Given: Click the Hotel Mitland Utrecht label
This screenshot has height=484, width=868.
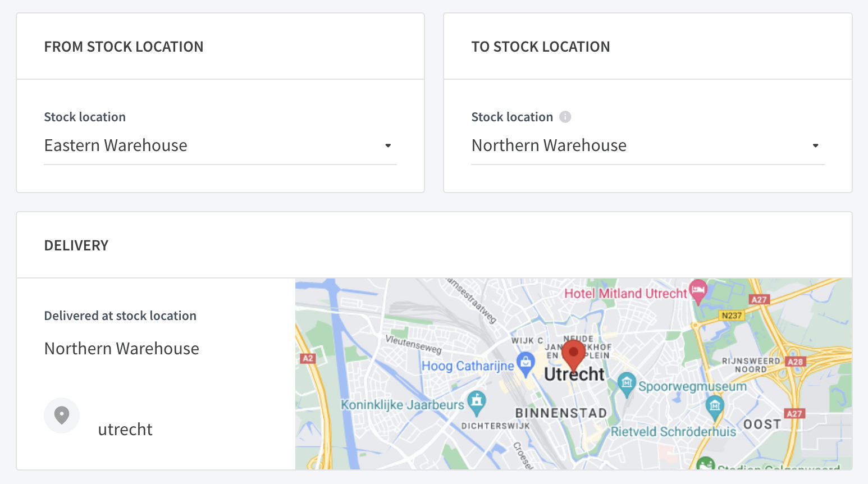Looking at the screenshot, I should pyautogui.click(x=625, y=293).
